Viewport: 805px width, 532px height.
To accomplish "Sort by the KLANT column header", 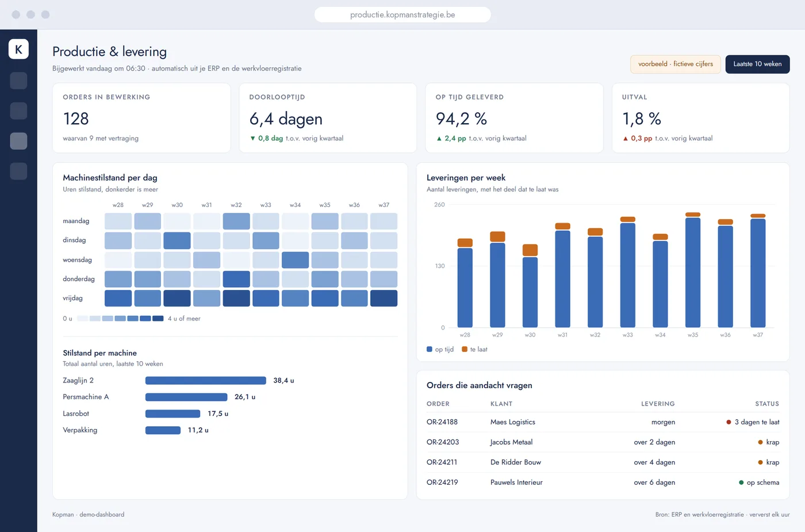I will pos(501,404).
